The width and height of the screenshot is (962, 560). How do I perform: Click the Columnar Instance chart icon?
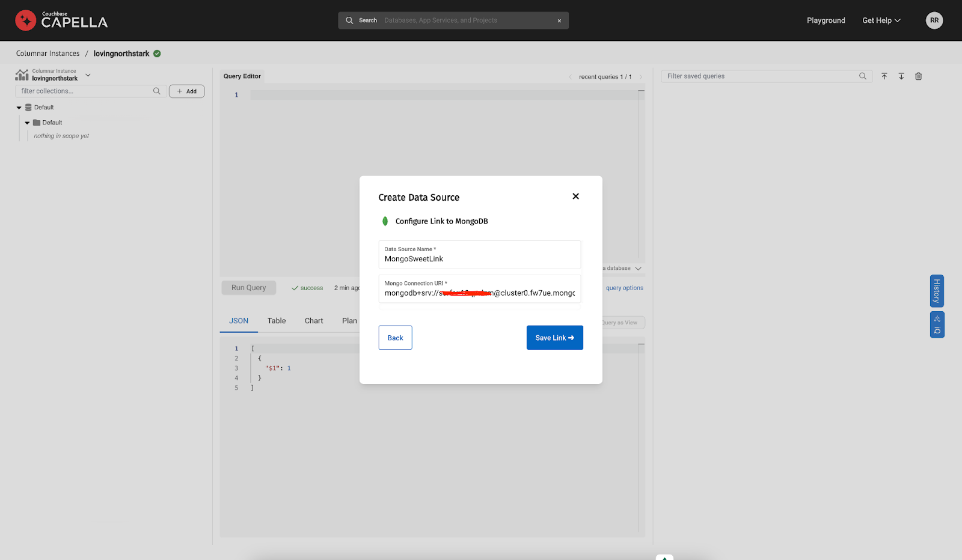click(x=22, y=75)
